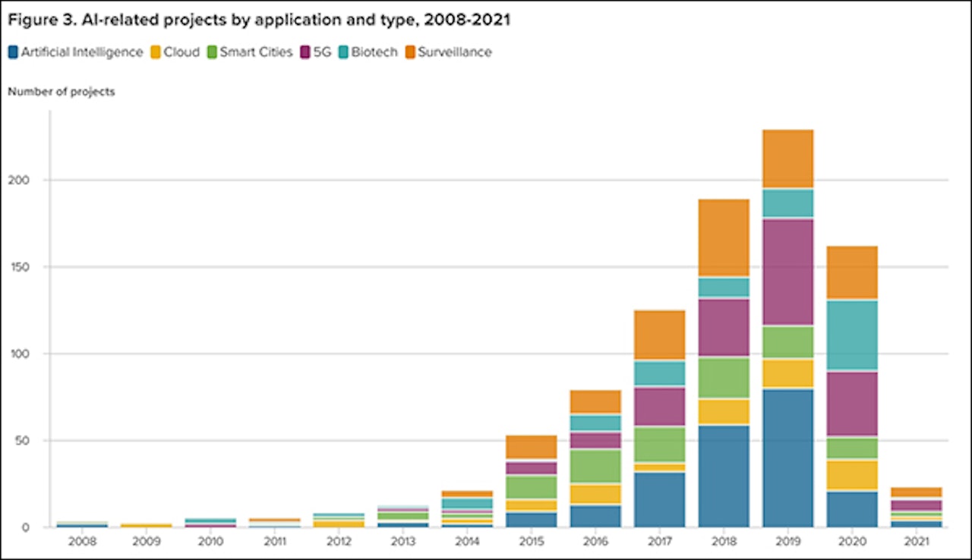
Task: Click the 2019 purple 5G bar segment
Action: click(788, 272)
